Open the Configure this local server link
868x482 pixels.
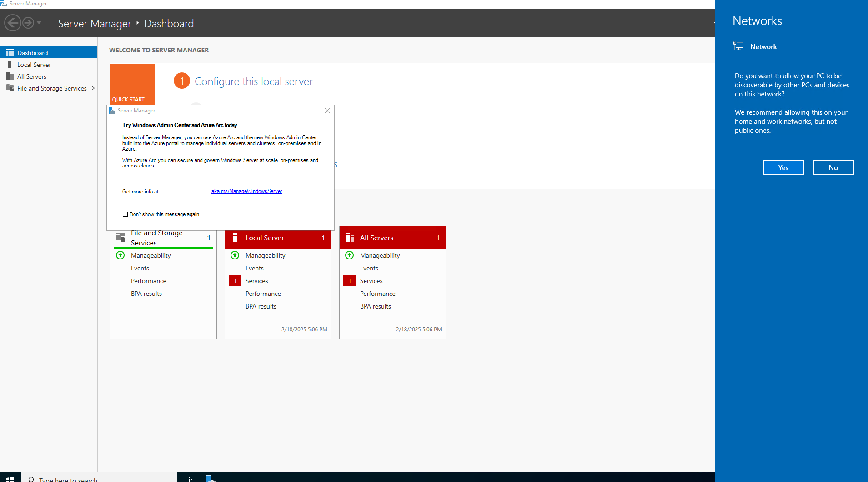254,81
